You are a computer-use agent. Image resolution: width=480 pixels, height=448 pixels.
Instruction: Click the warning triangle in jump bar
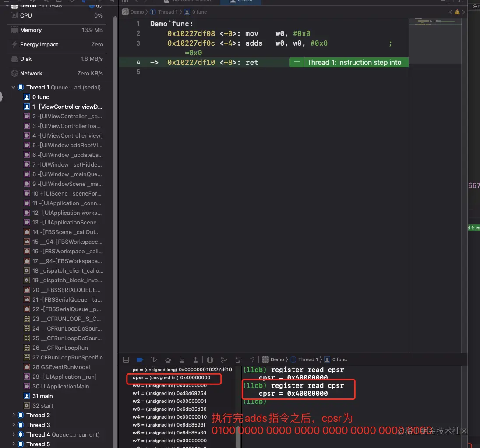(457, 12)
